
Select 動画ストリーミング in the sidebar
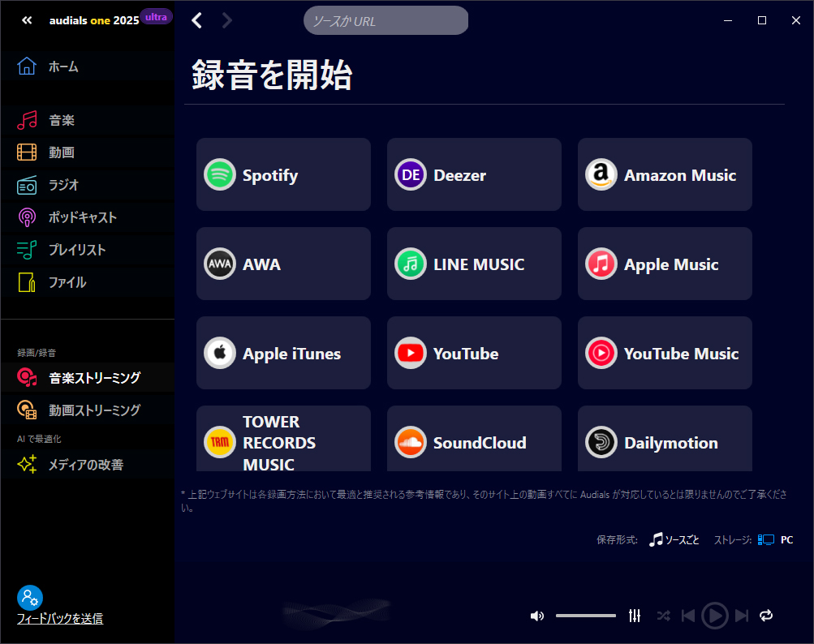pyautogui.click(x=87, y=410)
